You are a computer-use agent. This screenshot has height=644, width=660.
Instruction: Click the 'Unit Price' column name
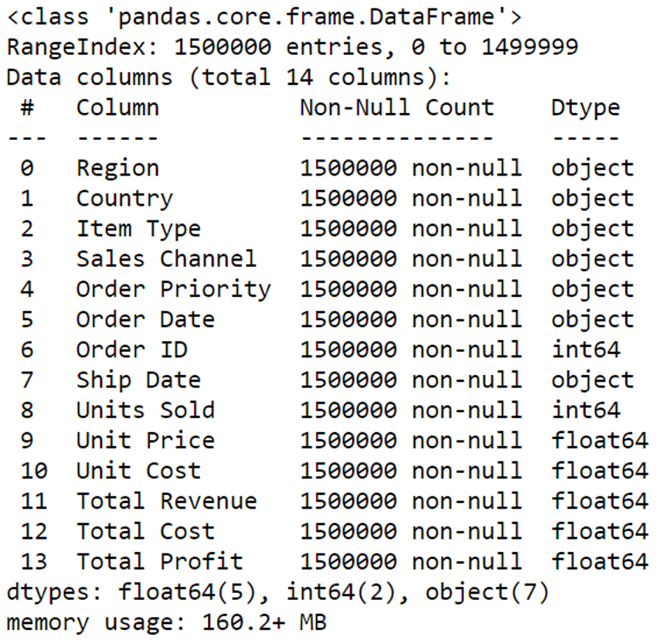[x=145, y=441]
